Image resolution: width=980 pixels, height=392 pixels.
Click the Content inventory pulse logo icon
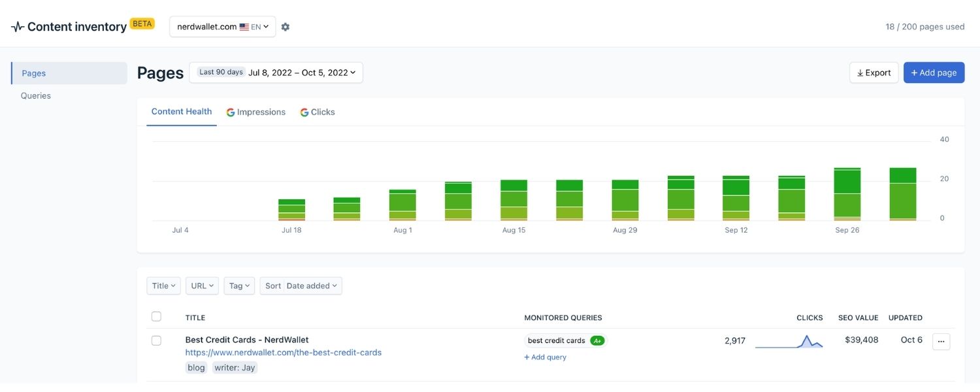(x=16, y=25)
